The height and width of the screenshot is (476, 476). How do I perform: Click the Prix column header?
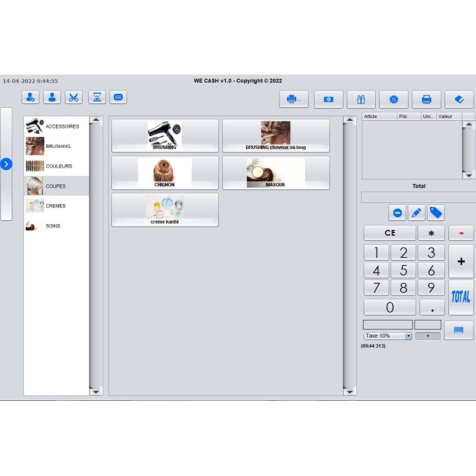point(409,116)
